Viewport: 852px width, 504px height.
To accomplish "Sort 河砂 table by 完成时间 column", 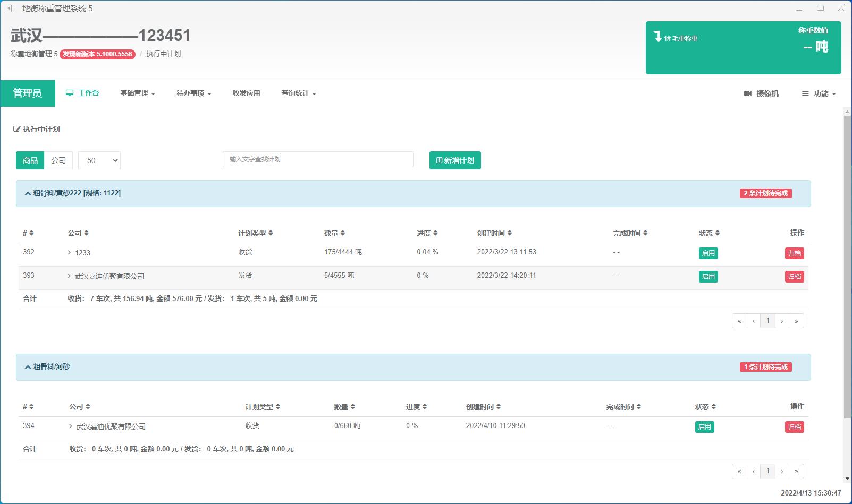I will tap(624, 407).
